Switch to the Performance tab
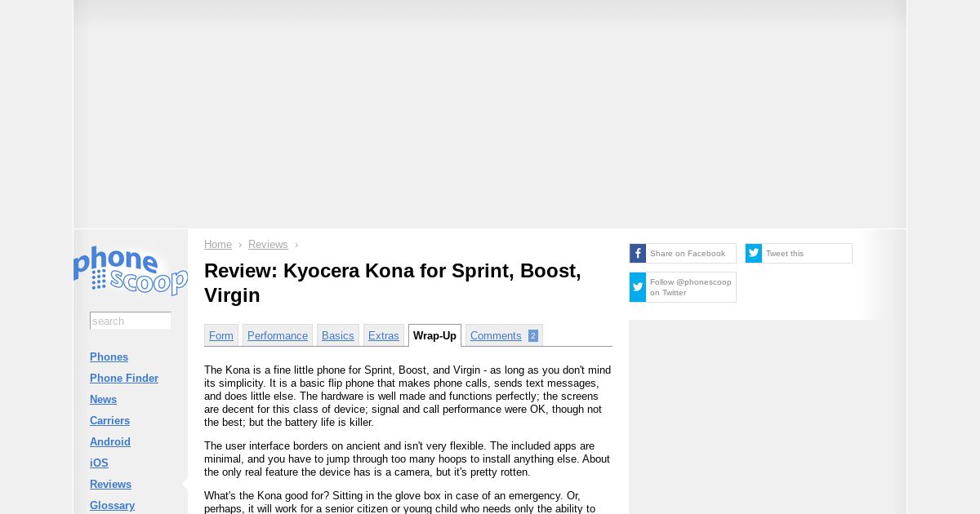 (x=278, y=335)
